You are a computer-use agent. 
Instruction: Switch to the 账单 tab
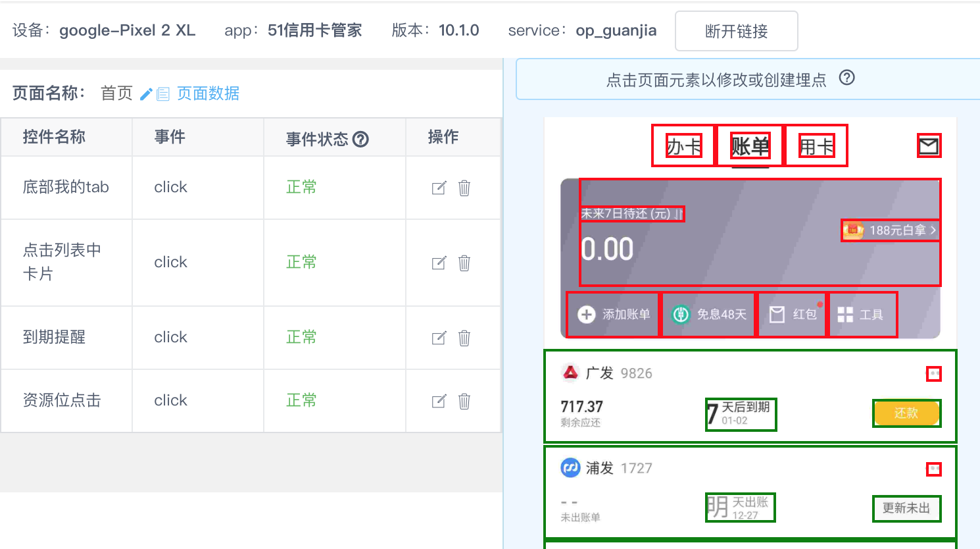tap(750, 146)
